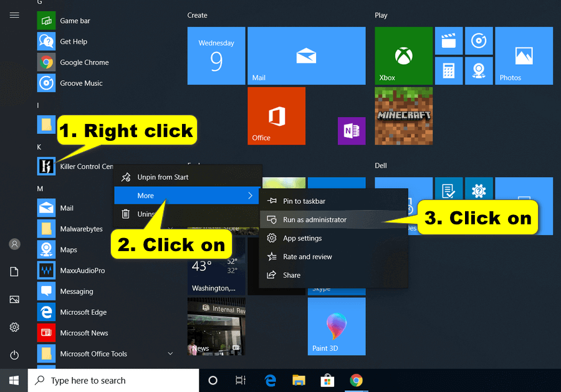Open File Explorer from the taskbar
This screenshot has height=392, width=561.
[299, 380]
